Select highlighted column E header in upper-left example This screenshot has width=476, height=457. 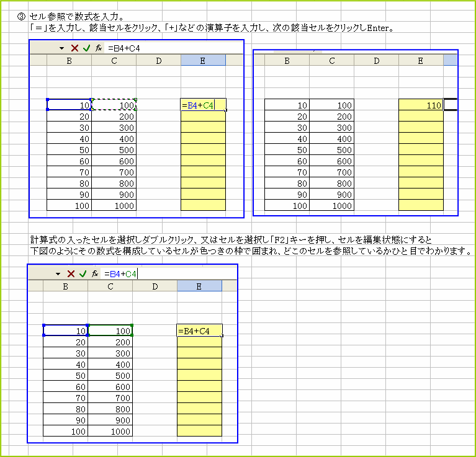pos(203,60)
